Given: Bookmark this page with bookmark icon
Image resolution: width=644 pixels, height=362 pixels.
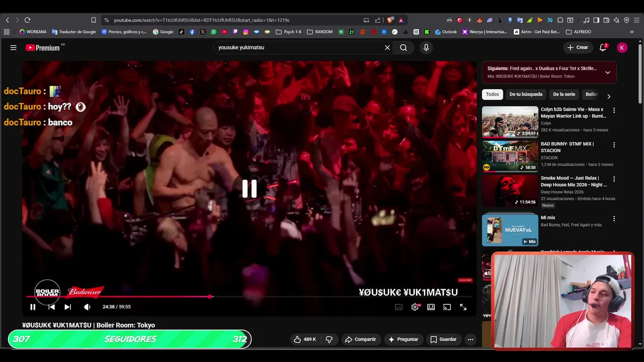Looking at the screenshot, I should click(94, 20).
